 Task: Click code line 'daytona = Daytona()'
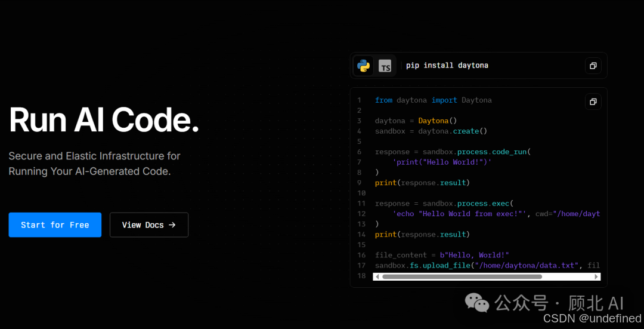click(x=416, y=121)
